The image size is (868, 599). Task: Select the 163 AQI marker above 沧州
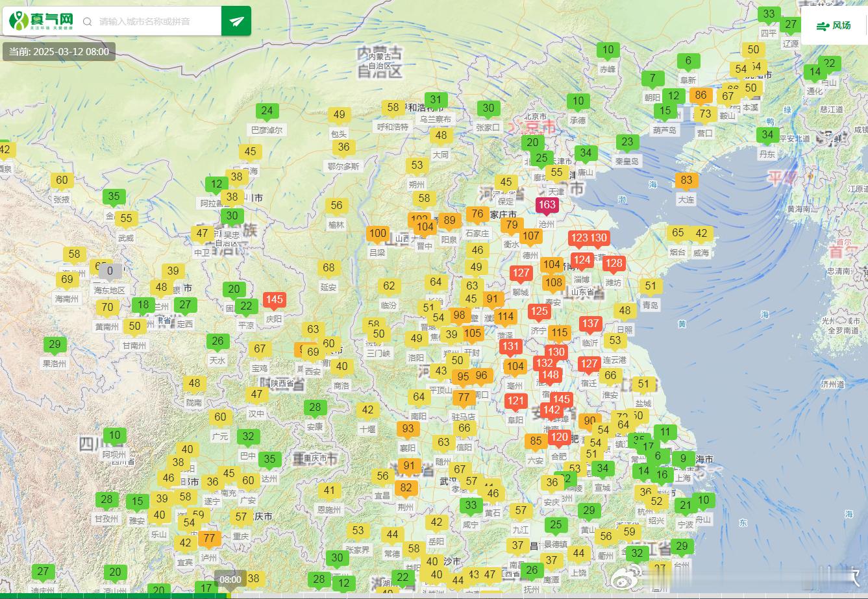click(x=547, y=206)
